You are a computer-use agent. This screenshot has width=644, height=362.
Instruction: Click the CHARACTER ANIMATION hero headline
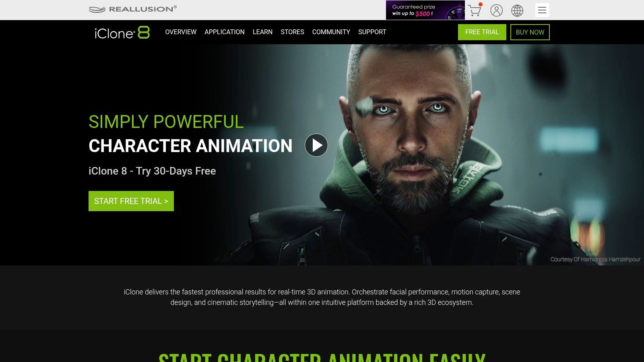[190, 146]
